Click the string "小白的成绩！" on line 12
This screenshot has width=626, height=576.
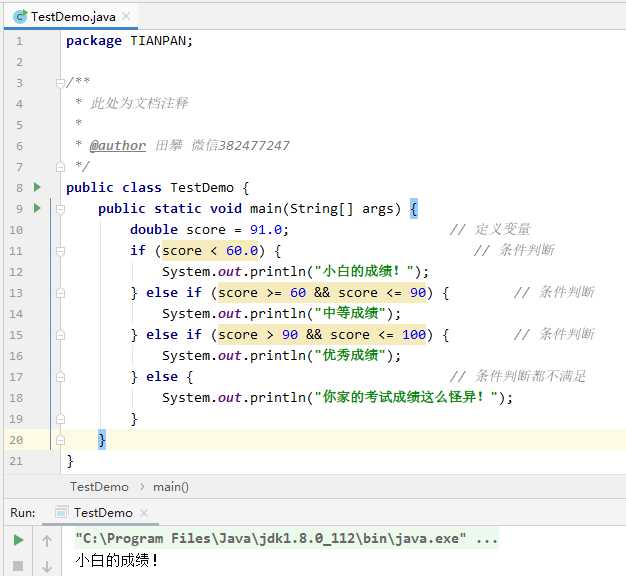(364, 271)
